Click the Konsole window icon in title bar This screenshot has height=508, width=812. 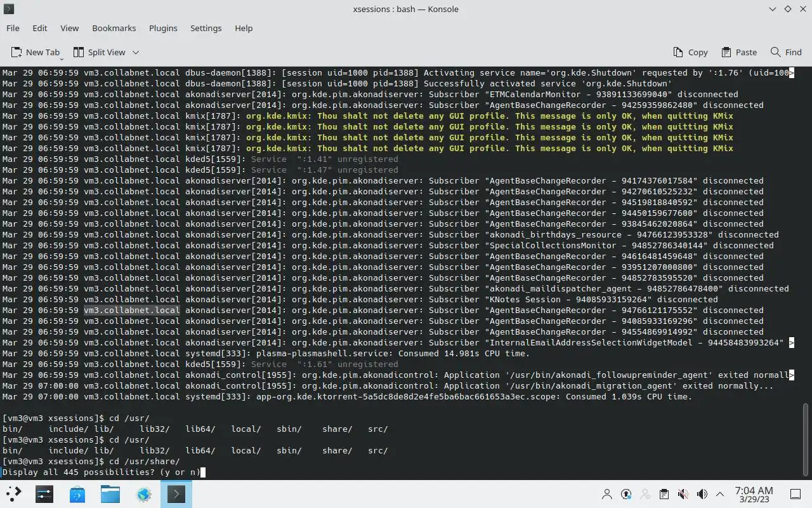[9, 9]
